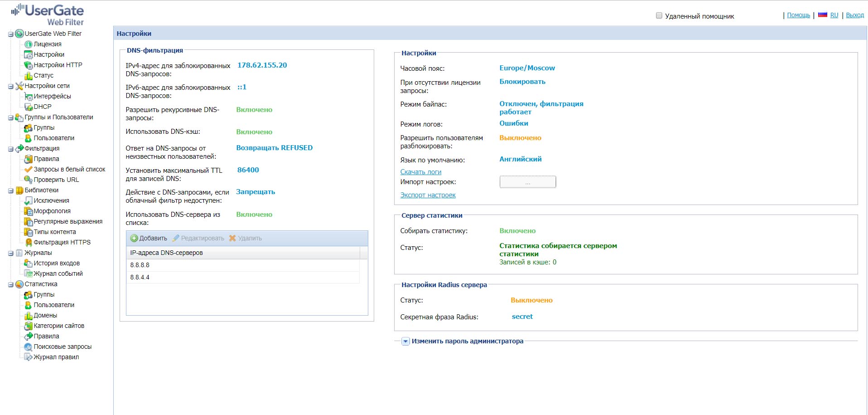
Task: Click the Экспорт настроек link
Action: point(428,195)
